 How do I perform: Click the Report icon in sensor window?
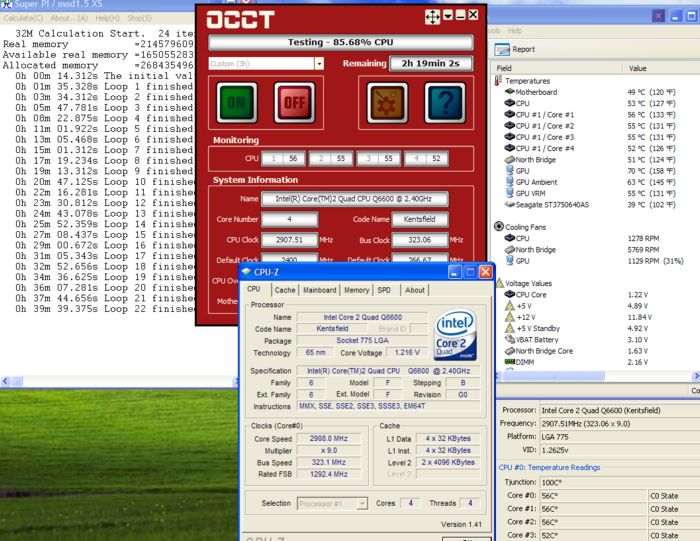[502, 50]
